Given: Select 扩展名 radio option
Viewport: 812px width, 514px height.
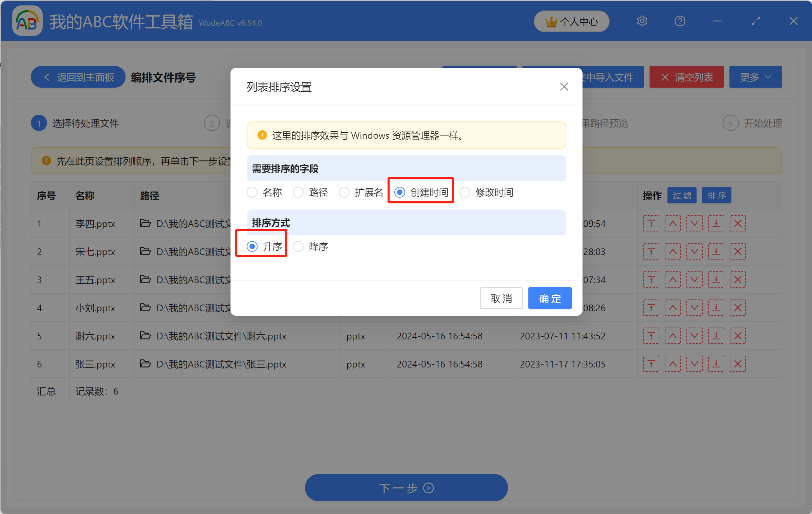Looking at the screenshot, I should [x=344, y=193].
